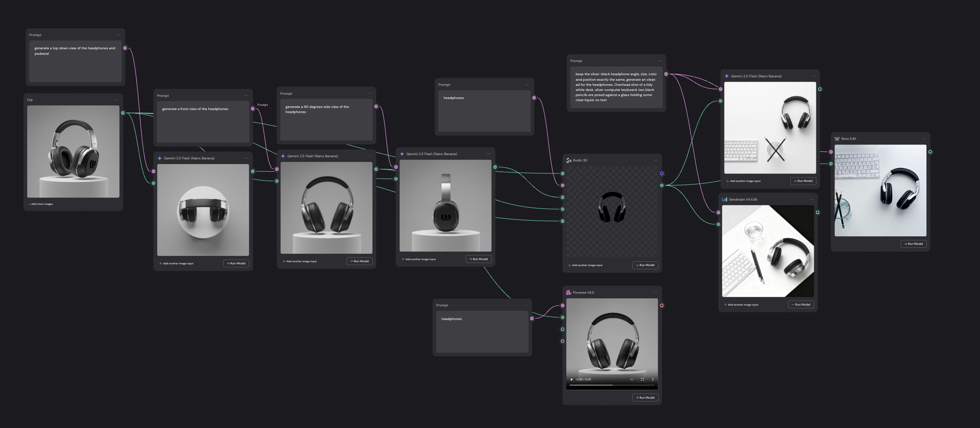Seek along the Pixverse video progress bar
Image resolution: width=980 pixels, height=428 pixels.
pos(612,385)
